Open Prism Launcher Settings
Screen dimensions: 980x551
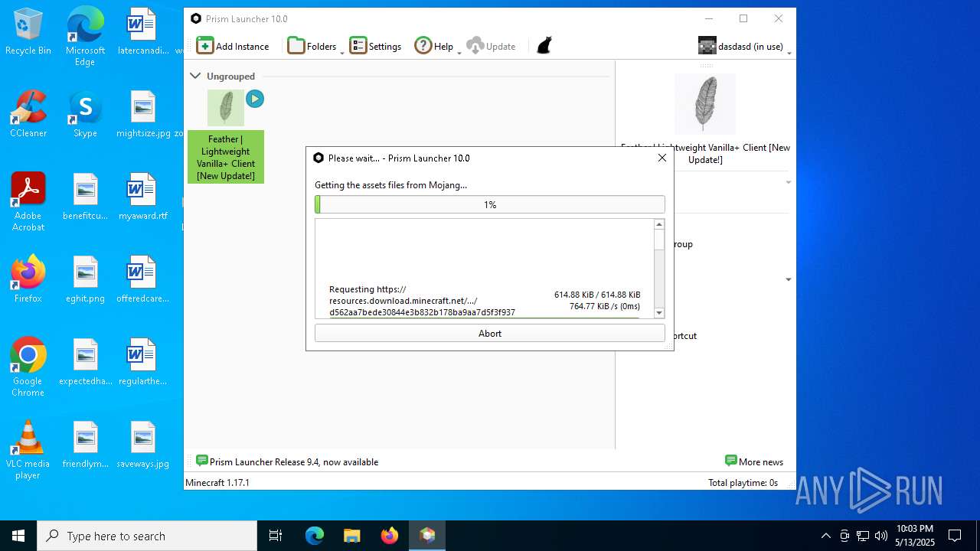(375, 46)
